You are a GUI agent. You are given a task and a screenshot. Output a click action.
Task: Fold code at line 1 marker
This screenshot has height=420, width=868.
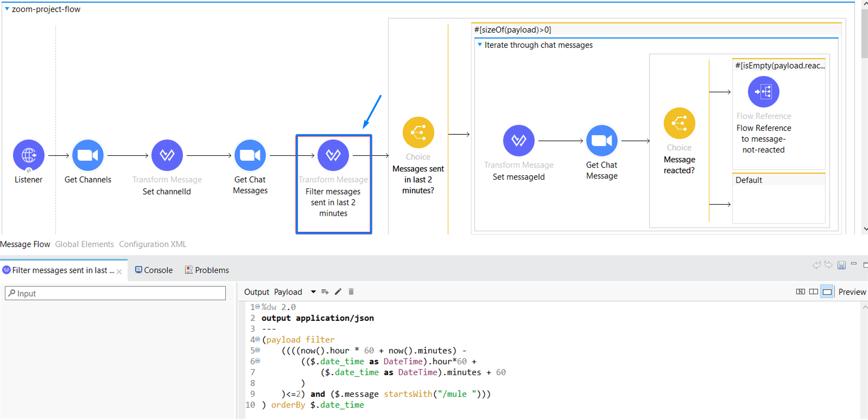[x=257, y=307]
